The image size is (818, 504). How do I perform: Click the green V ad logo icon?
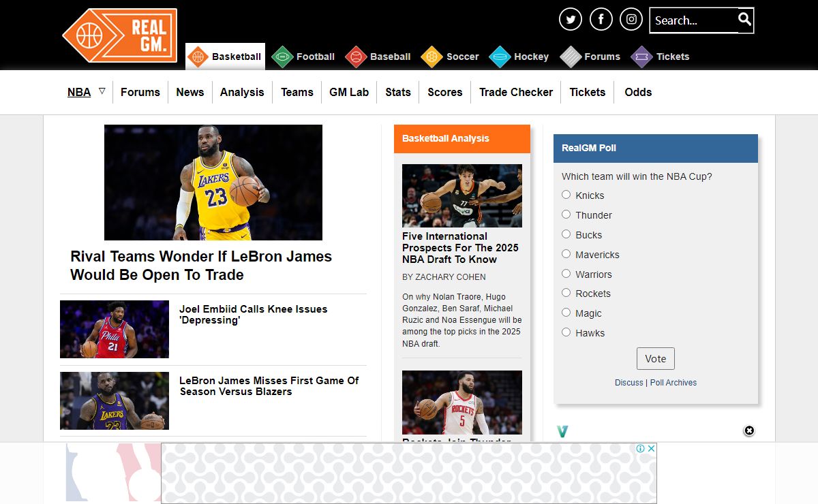(x=562, y=431)
